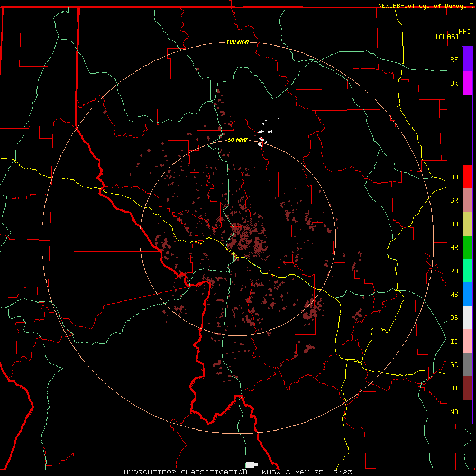Image resolution: width=476 pixels, height=476 pixels.
Task: Select the yellow BD legend swatch
Action: 467,224
